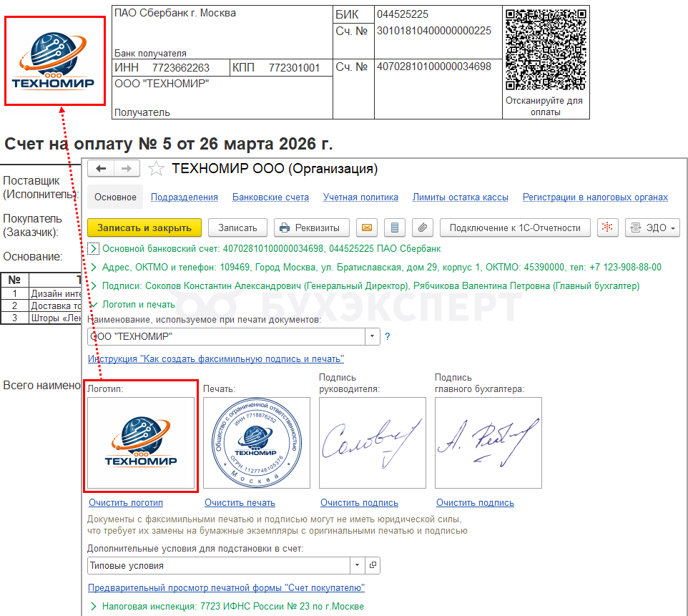
Task: Clear the chief accountant's signature link
Action: [x=475, y=503]
